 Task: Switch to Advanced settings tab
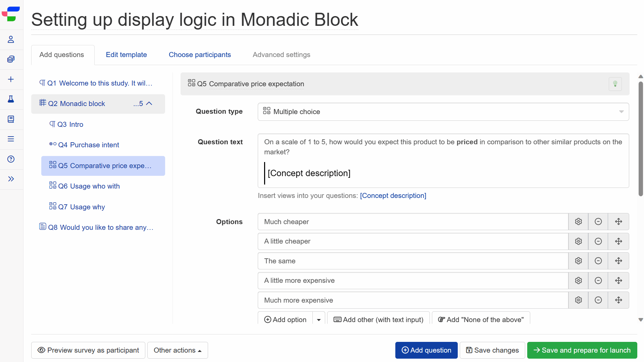point(281,55)
